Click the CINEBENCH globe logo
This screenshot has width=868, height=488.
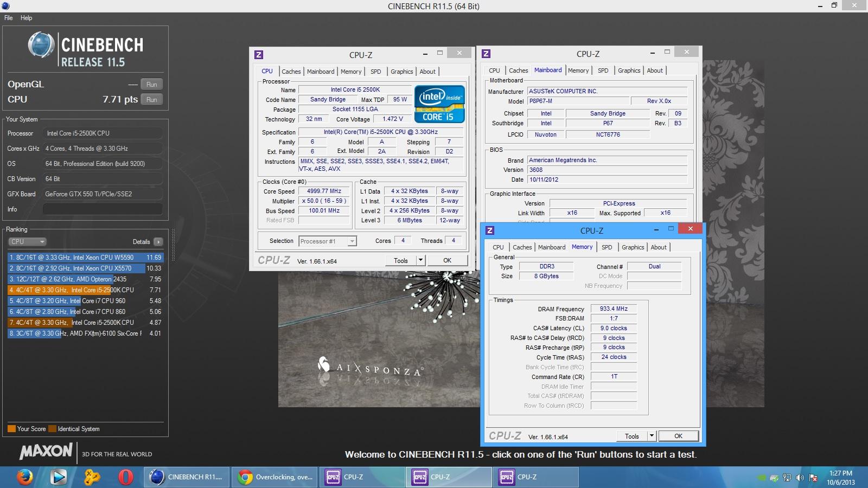[x=41, y=45]
